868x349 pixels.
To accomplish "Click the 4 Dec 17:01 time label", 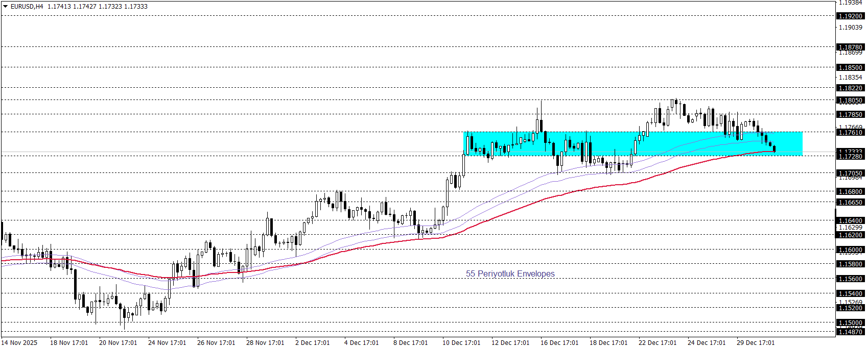I will [361, 343].
